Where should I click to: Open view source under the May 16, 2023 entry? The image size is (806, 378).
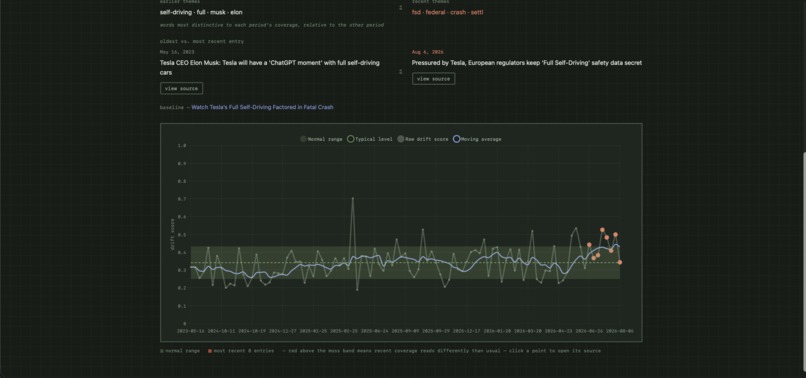tap(181, 88)
